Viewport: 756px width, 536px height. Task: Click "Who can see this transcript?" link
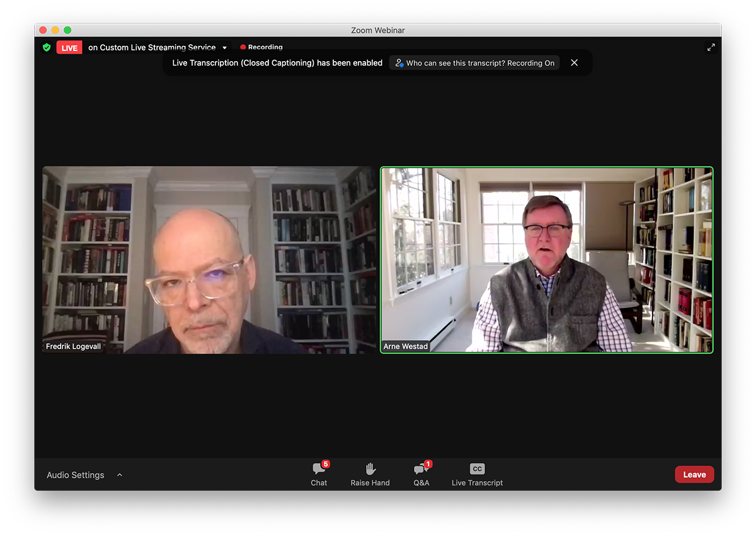[480, 63]
